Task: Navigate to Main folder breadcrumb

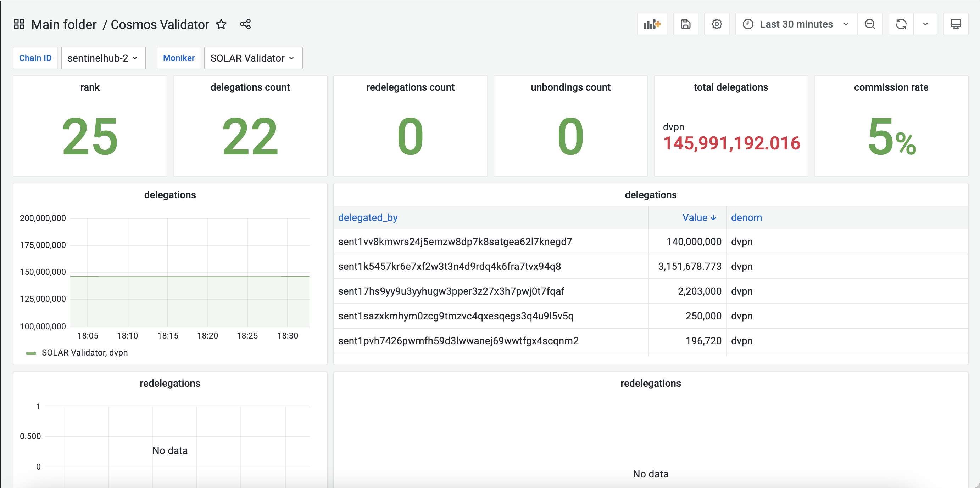Action: point(64,24)
